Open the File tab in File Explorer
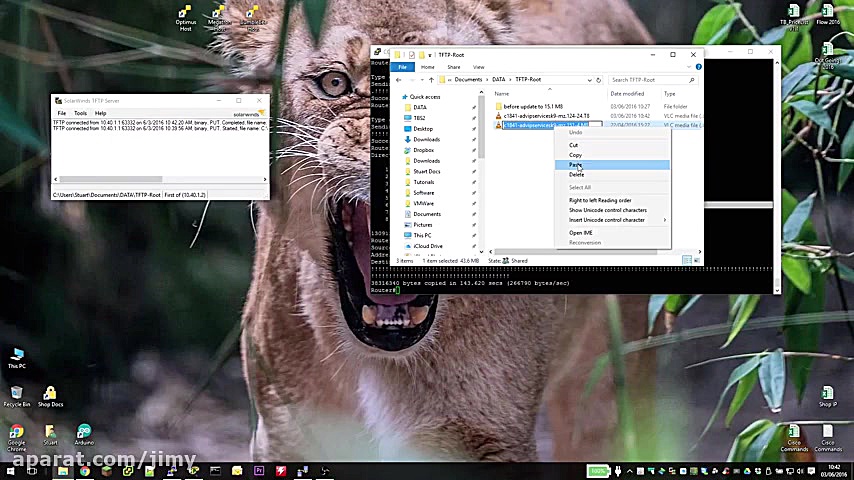Image resolution: width=854 pixels, height=480 pixels. coord(402,67)
